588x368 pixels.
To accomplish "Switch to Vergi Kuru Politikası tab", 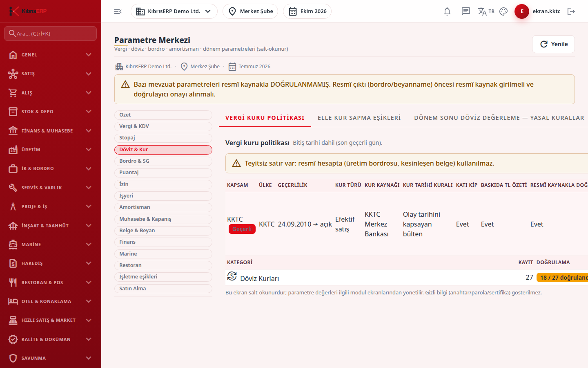I will click(x=265, y=118).
